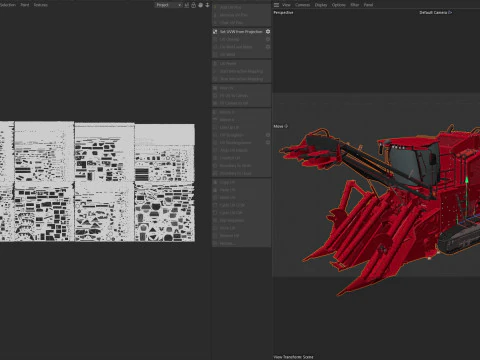The width and height of the screenshot is (480, 360).
Task: Choose the UV Peeler command
Action: [x=242, y=63]
